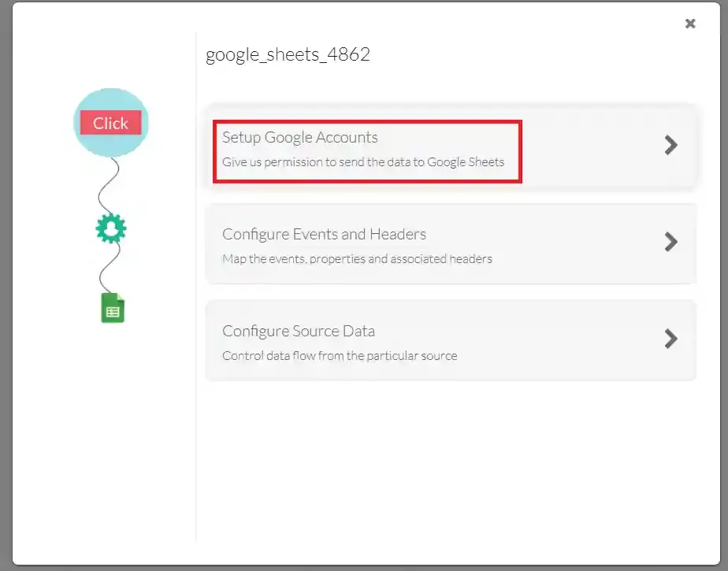Select the google_sheets_4862 title text
The height and width of the screenshot is (571, 728).
[x=288, y=55]
